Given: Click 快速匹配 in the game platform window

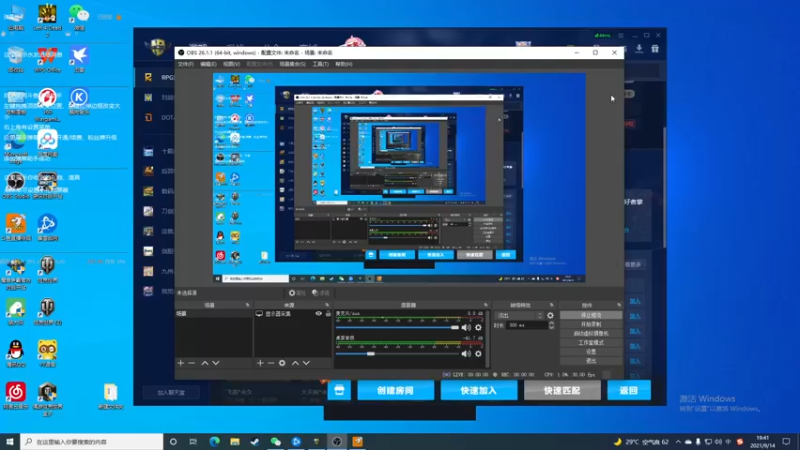Looking at the screenshot, I should tap(562, 390).
